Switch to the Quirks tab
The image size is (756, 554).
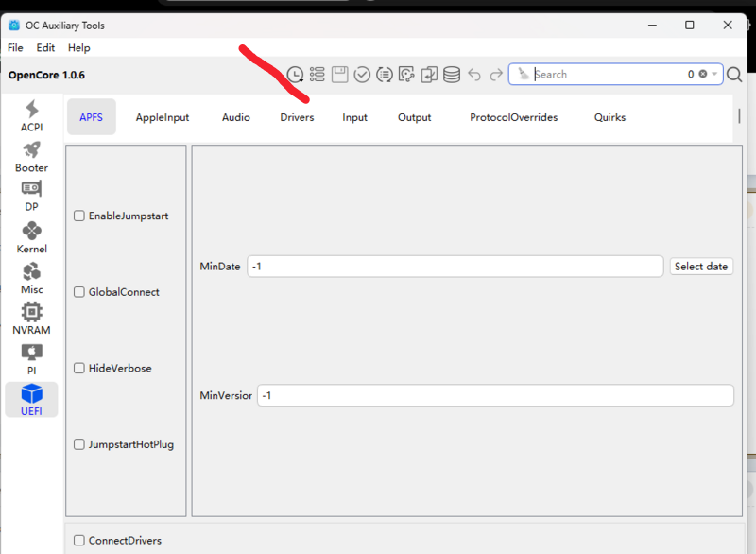tap(610, 117)
